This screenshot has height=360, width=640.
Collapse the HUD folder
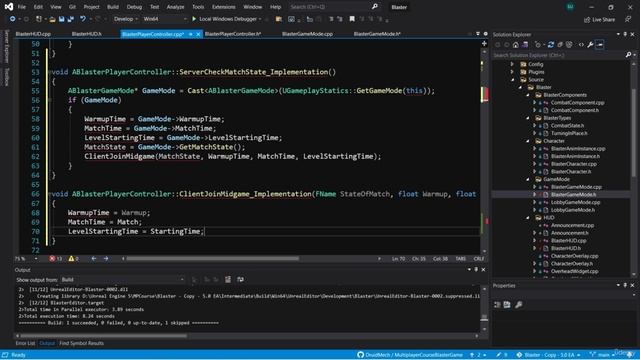pyautogui.click(x=528, y=218)
